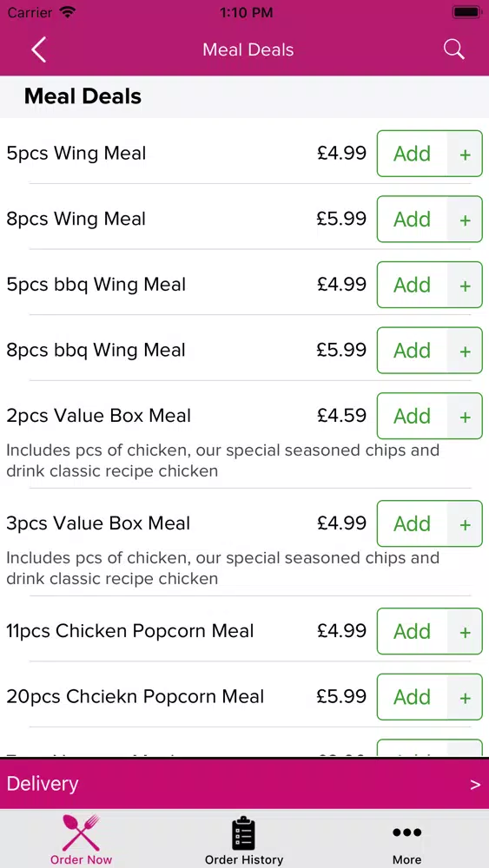Tap the Order Now fork-spoon icon
The height and width of the screenshot is (868, 489).
pos(81,832)
